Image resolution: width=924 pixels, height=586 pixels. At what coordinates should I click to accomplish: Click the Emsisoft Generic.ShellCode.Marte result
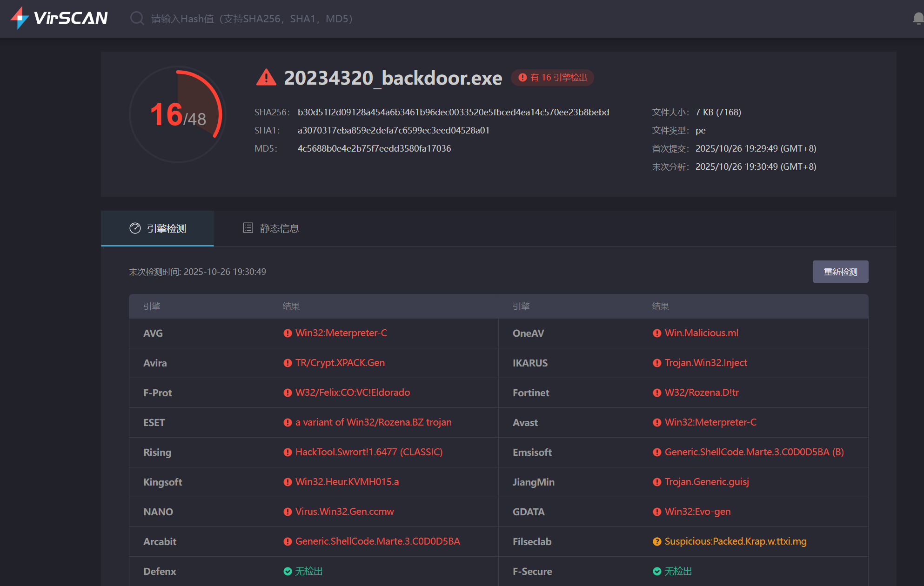(x=754, y=452)
